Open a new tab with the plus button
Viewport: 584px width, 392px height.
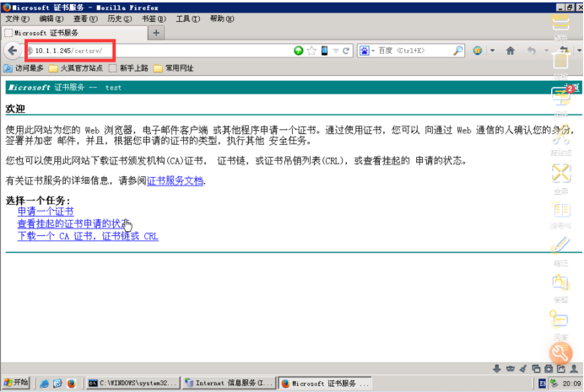pos(156,33)
